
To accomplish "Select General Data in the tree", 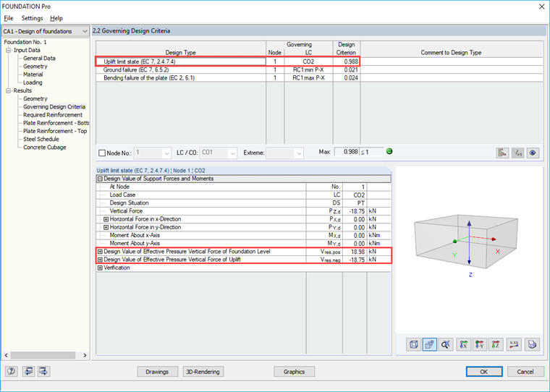I will (x=39, y=58).
